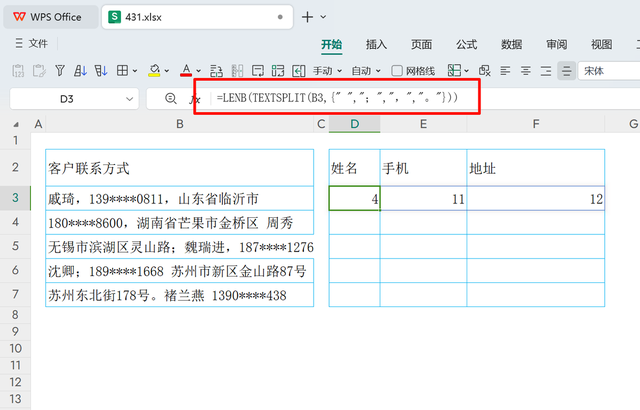Apply the red font color A
This screenshot has height=410, width=640.
pos(186,71)
